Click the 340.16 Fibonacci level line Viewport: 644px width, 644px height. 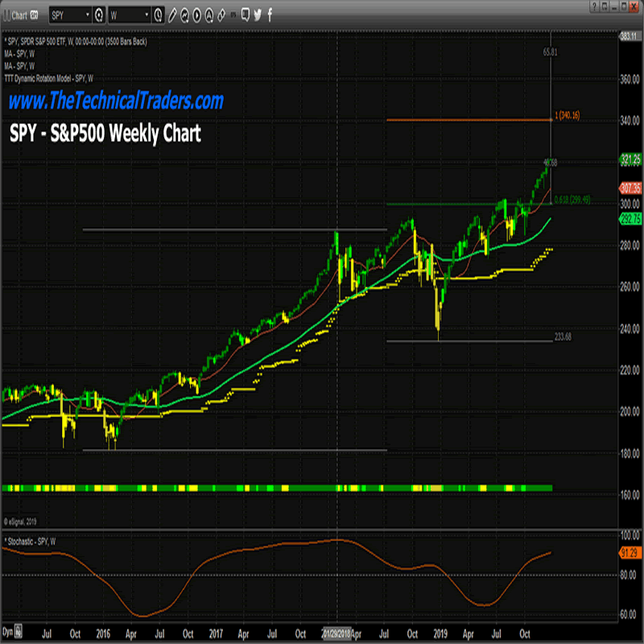(x=467, y=120)
